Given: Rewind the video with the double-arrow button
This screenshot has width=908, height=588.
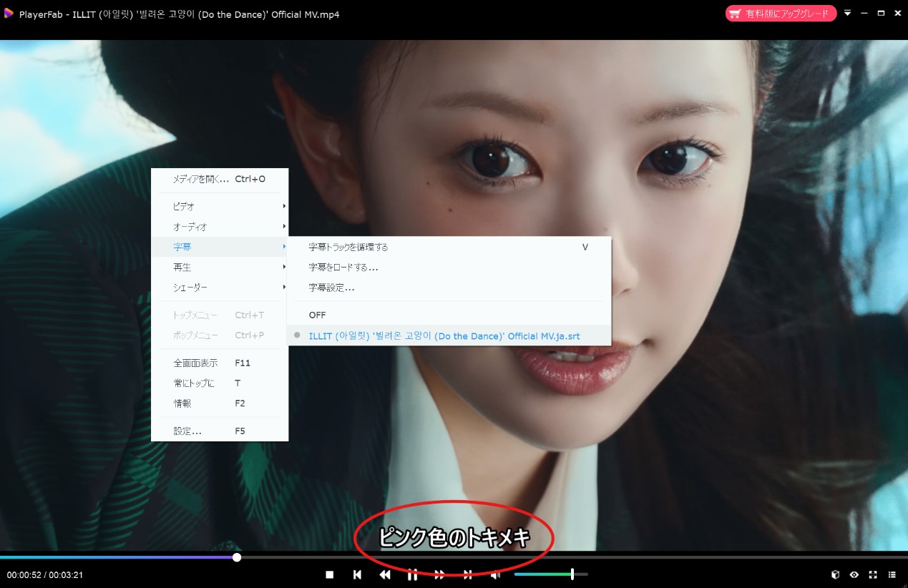Looking at the screenshot, I should 385,574.
